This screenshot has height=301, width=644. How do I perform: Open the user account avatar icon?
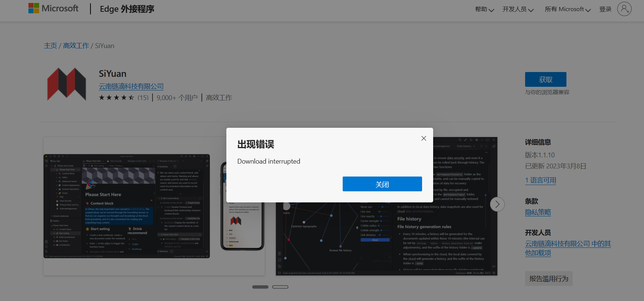[x=624, y=9]
